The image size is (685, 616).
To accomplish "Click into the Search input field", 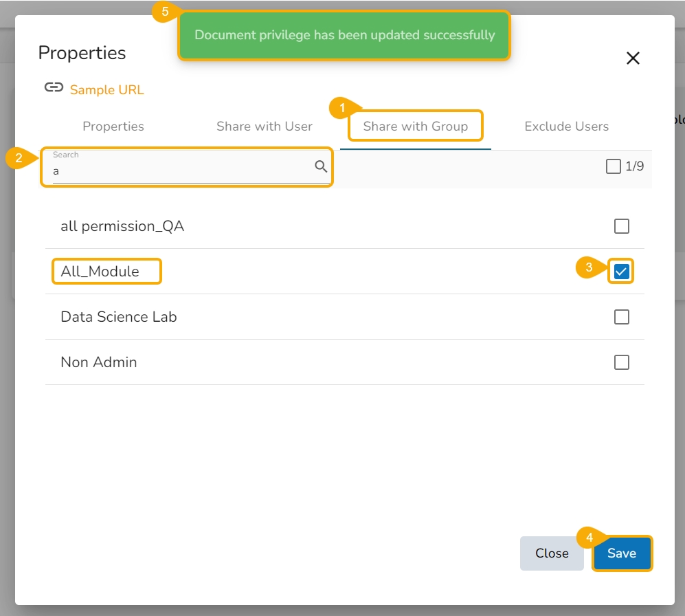I will [179, 171].
